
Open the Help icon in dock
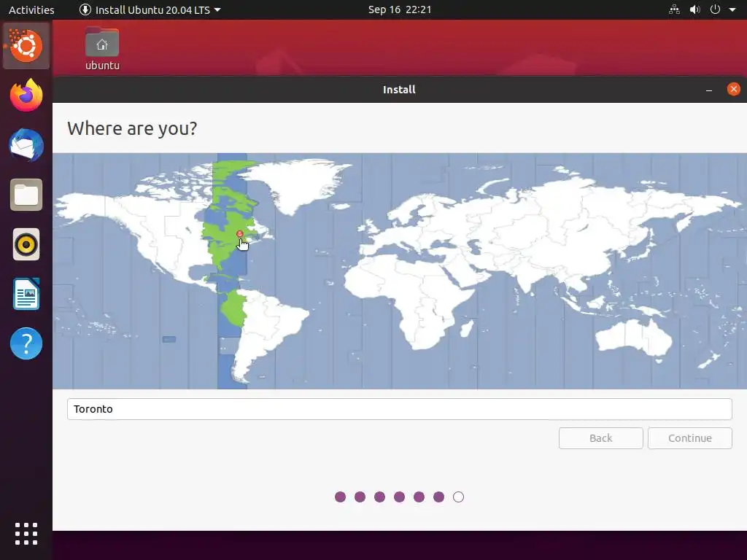tap(26, 343)
